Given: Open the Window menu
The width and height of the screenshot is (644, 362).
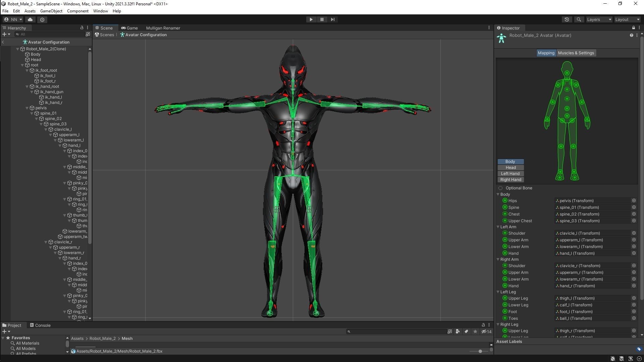Looking at the screenshot, I should tap(101, 11).
